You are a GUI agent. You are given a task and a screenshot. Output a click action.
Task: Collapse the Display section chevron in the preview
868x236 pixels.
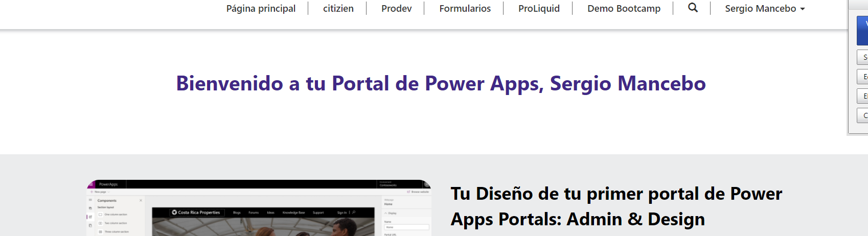(x=386, y=213)
